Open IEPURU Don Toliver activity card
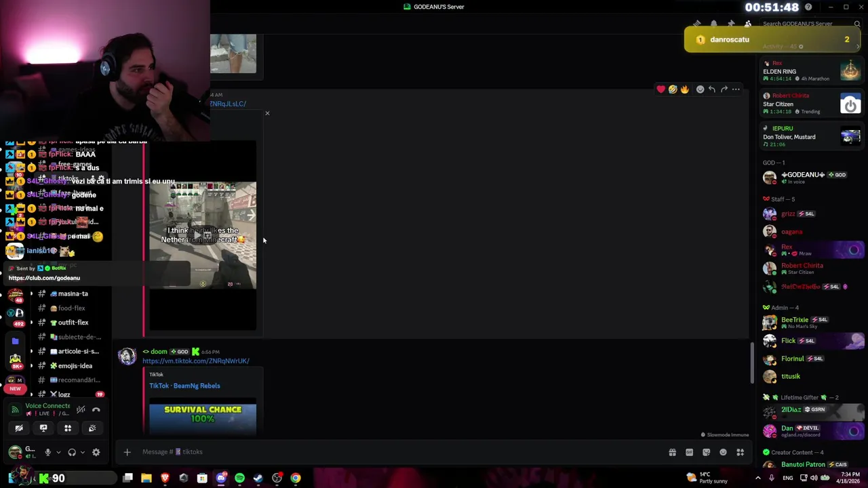Image resolution: width=868 pixels, height=488 pixels. pyautogui.click(x=811, y=136)
